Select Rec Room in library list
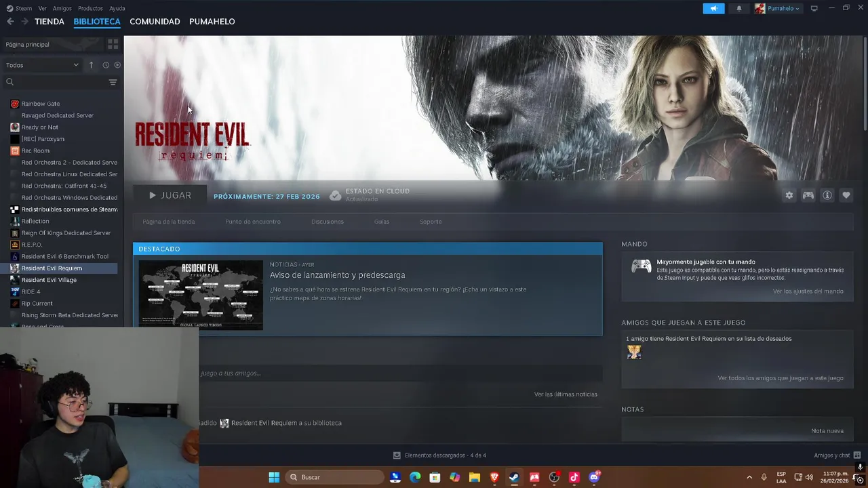Viewport: 868px width, 488px height. [35, 150]
